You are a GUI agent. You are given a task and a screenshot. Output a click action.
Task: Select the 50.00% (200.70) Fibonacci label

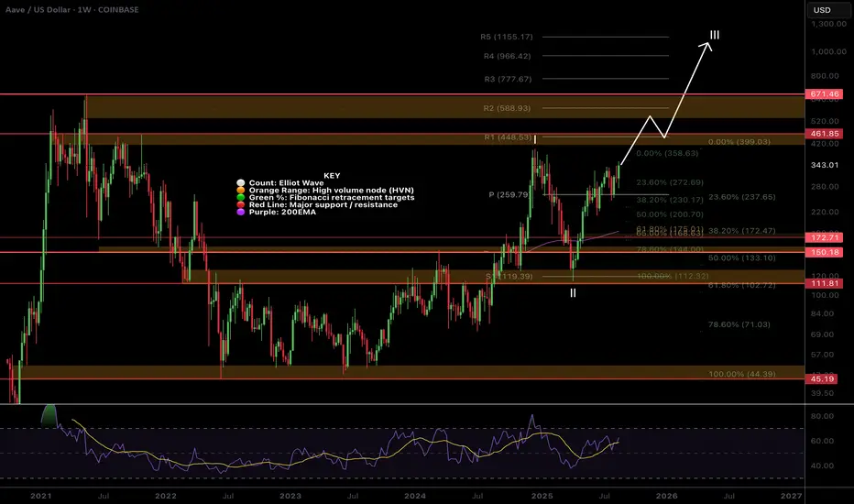670,214
